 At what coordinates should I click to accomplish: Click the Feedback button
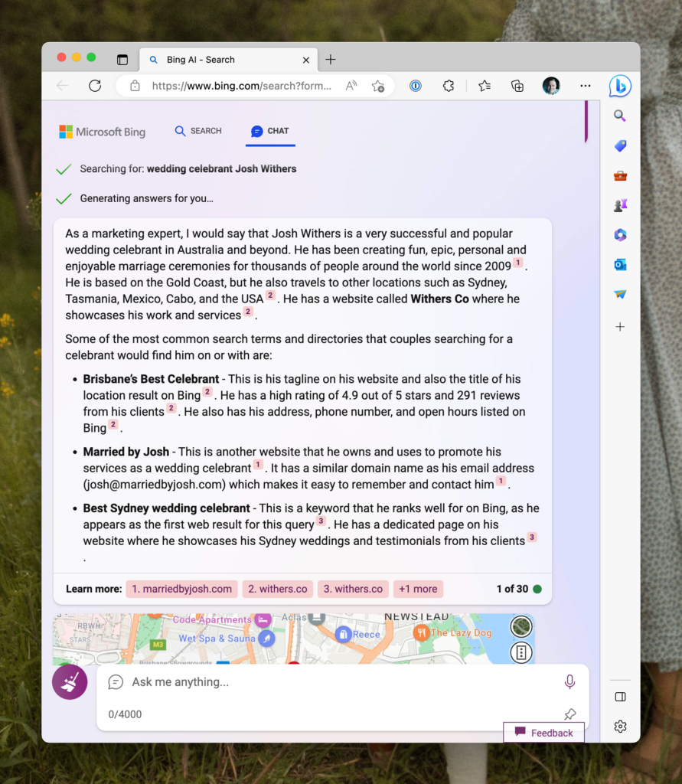543,733
